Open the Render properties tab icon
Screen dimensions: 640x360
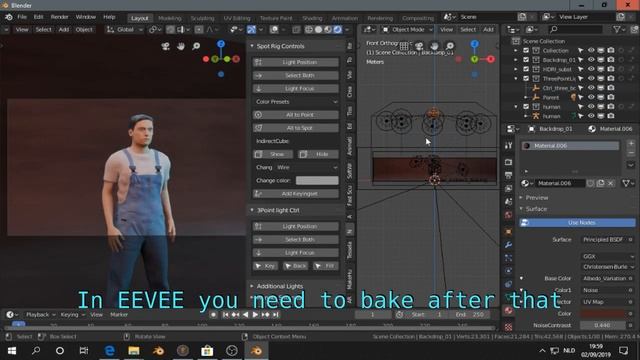pos(508,162)
